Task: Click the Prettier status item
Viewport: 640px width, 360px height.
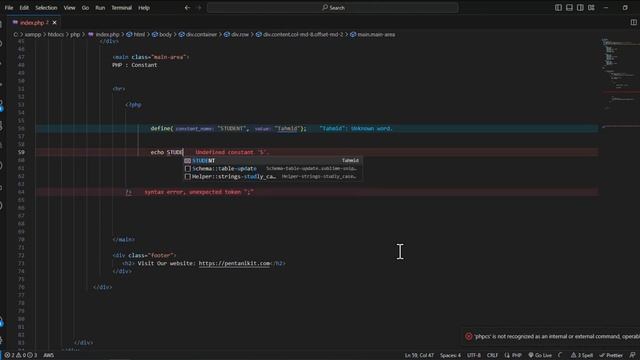Action: click(611, 355)
